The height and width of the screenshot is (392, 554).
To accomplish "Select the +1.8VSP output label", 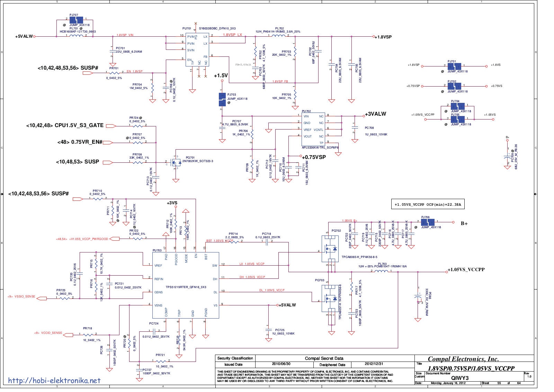I will [383, 37].
